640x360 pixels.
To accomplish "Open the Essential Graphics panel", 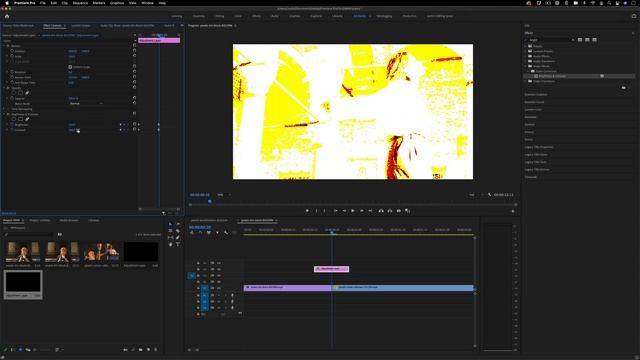I will pyautogui.click(x=536, y=94).
